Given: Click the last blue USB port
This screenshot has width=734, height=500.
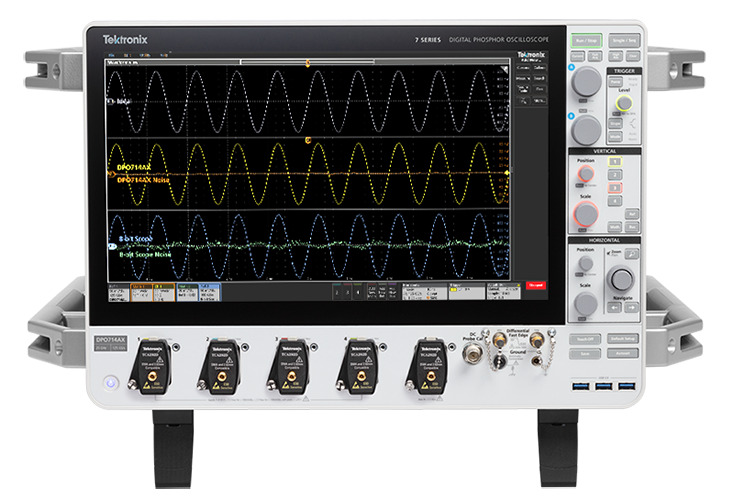Looking at the screenshot, I should [x=626, y=386].
